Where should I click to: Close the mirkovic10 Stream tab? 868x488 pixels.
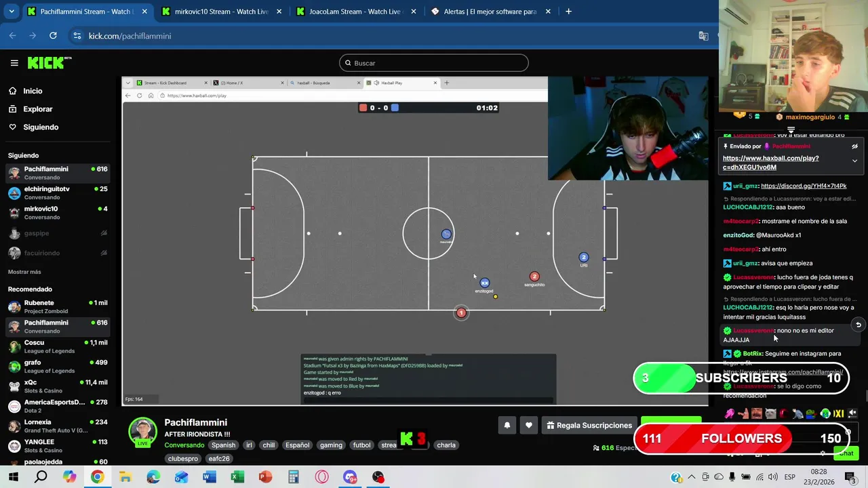(279, 12)
